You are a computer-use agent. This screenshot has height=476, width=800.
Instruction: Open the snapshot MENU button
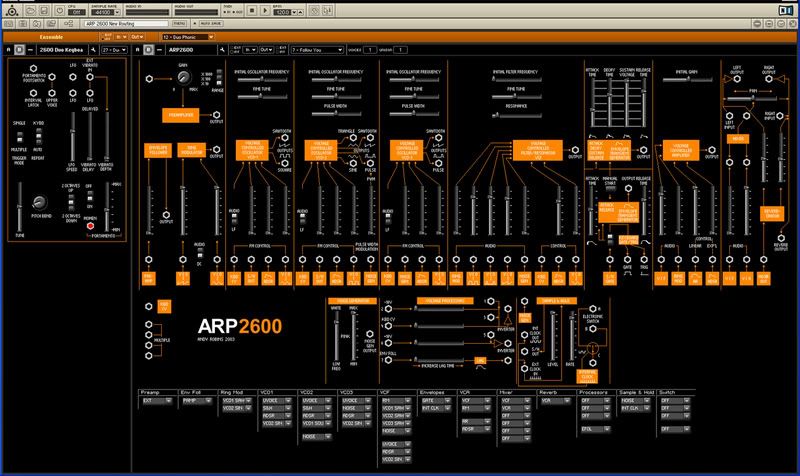[179, 23]
